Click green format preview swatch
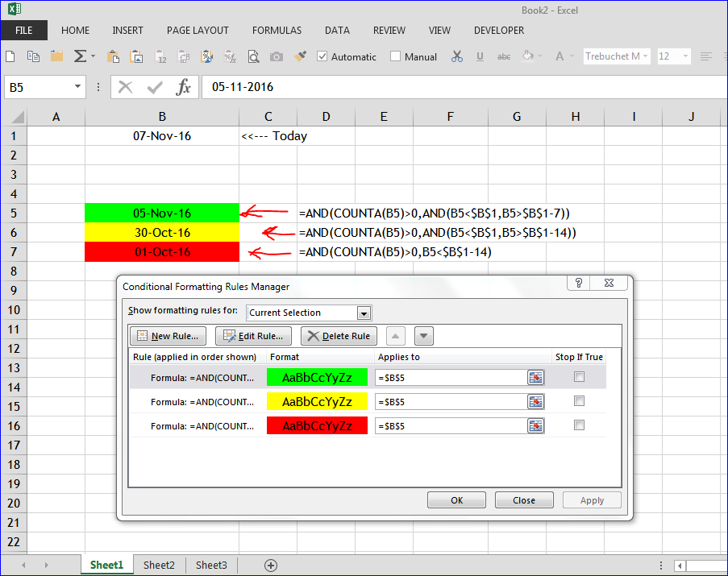Image resolution: width=728 pixels, height=576 pixels. click(317, 378)
